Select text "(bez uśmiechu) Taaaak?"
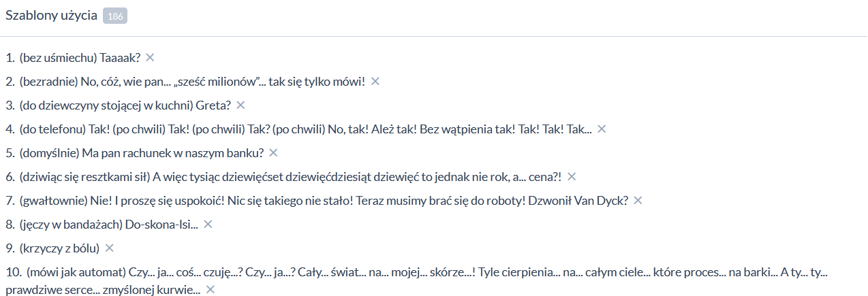The height and width of the screenshot is (296, 868). pyautogui.click(x=80, y=58)
